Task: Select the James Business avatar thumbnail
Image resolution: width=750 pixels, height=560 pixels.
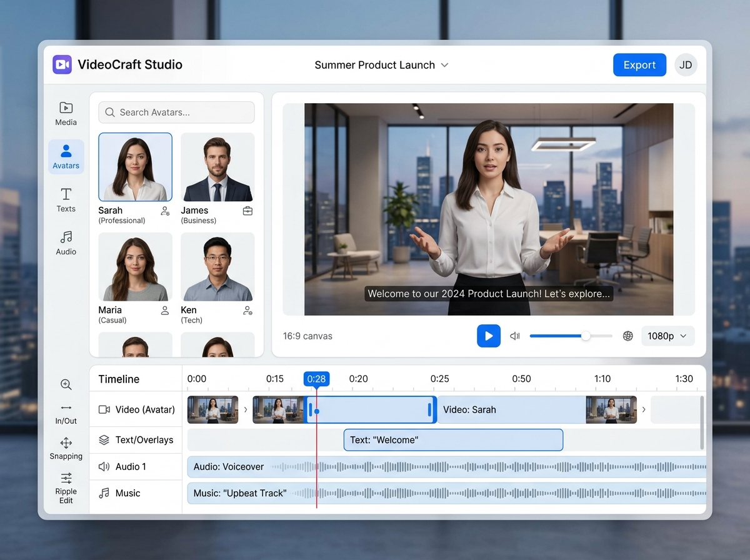Action: pyautogui.click(x=217, y=167)
